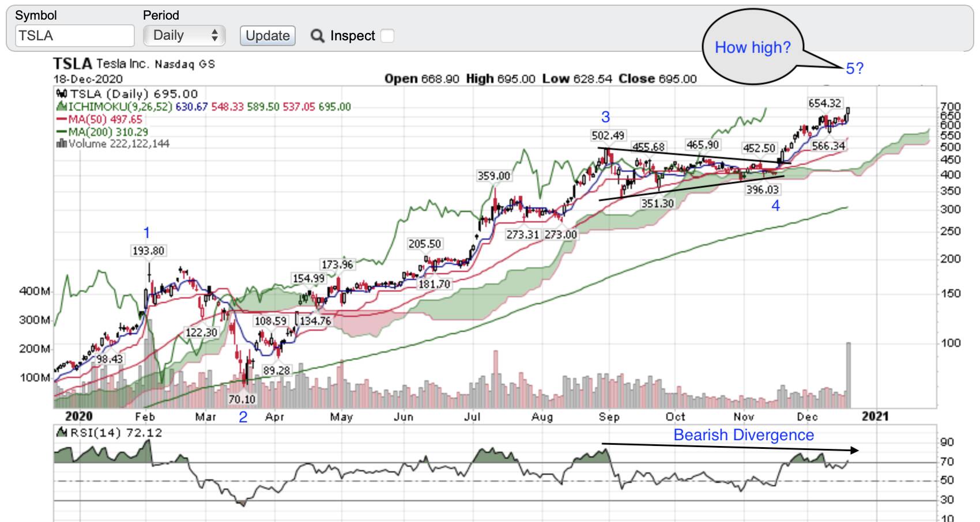The image size is (980, 522).
Task: Click the 2021 axis label
Action: coord(875,416)
